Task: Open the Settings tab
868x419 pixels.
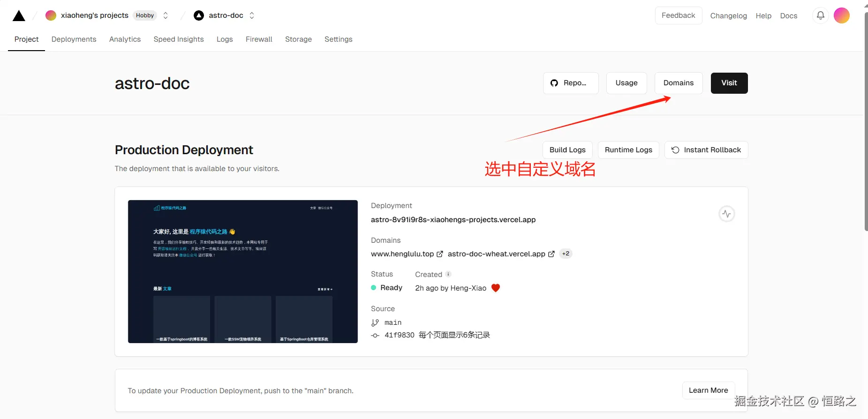Action: [338, 39]
